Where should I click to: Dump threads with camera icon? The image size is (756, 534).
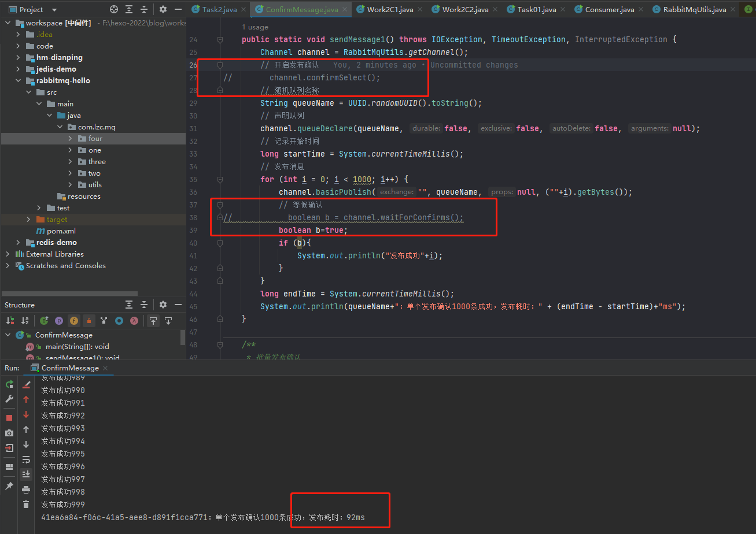pos(9,433)
